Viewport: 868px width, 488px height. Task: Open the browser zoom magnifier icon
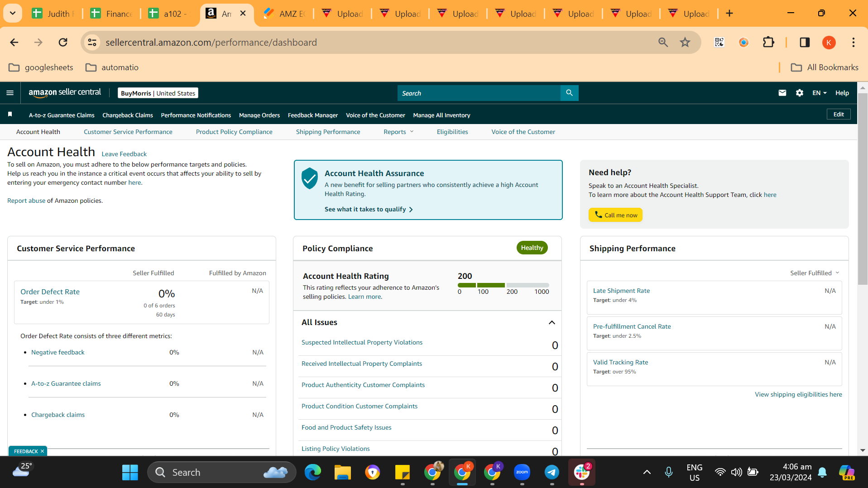(663, 43)
